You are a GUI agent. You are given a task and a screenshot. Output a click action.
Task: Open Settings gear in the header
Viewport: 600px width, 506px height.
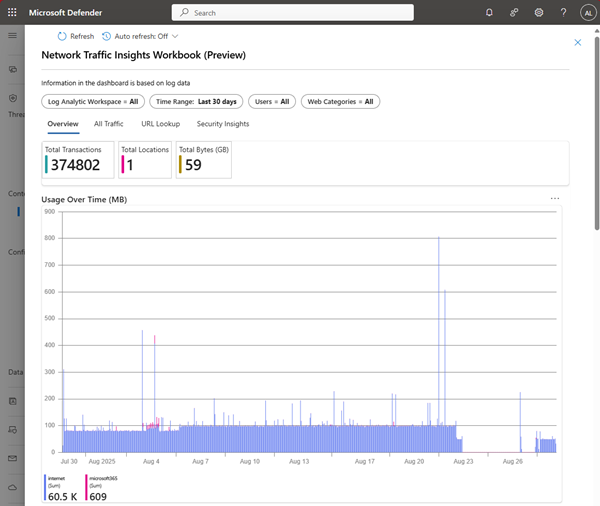click(x=539, y=13)
